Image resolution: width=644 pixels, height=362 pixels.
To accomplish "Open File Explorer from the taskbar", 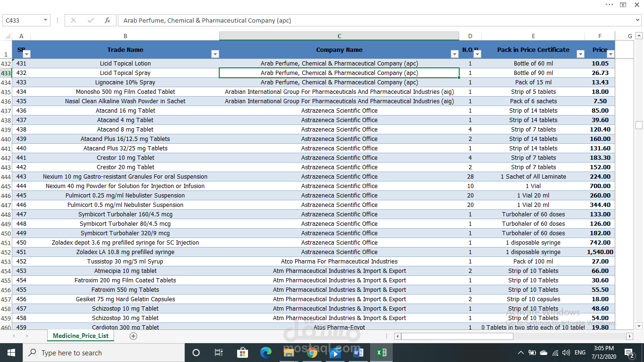I will 289,353.
